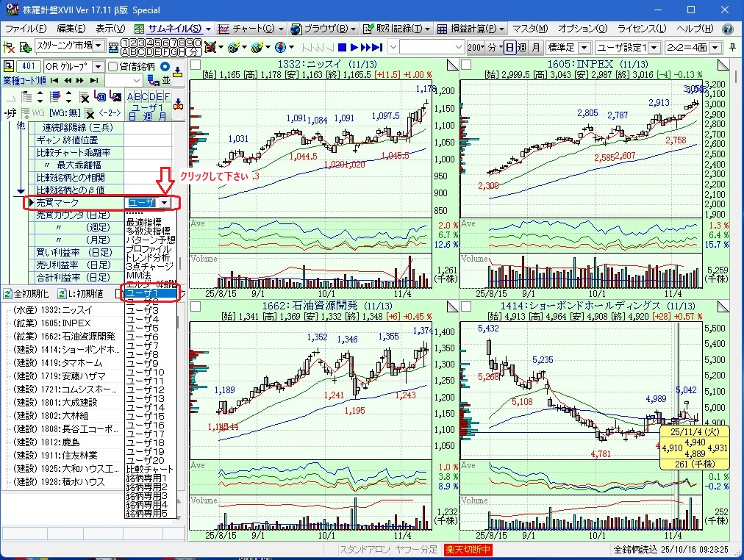Screen dimensions: 744x560
Task: Check the box on the 1605 INPEX chart
Action: click(x=465, y=65)
